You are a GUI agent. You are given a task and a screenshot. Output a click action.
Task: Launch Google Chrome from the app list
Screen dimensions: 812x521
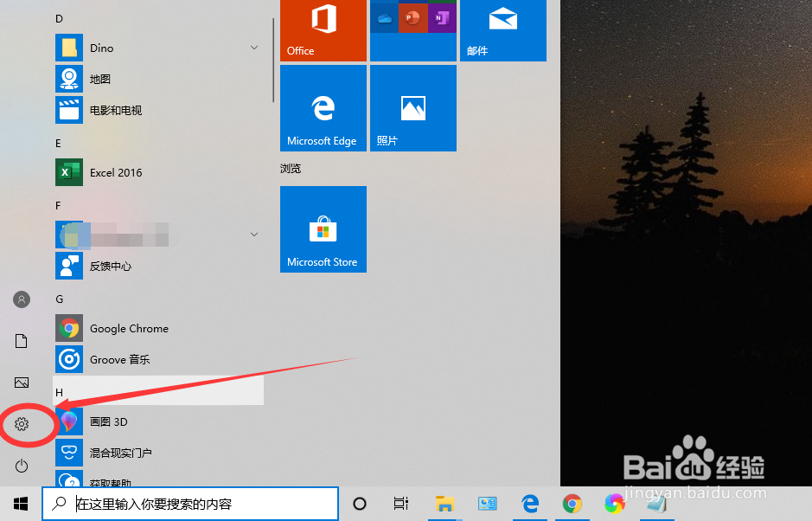coord(158,328)
